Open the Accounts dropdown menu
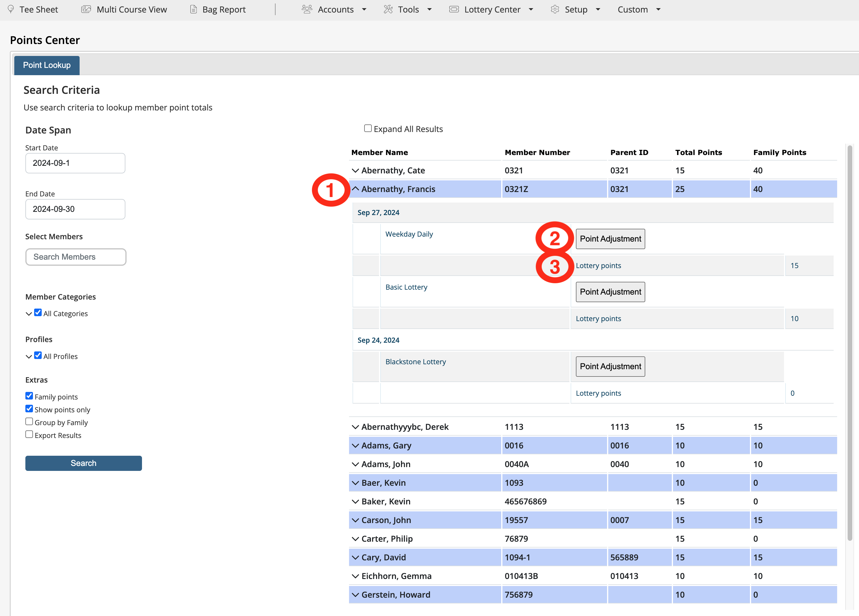Viewport: 859px width, 616px height. pyautogui.click(x=335, y=9)
